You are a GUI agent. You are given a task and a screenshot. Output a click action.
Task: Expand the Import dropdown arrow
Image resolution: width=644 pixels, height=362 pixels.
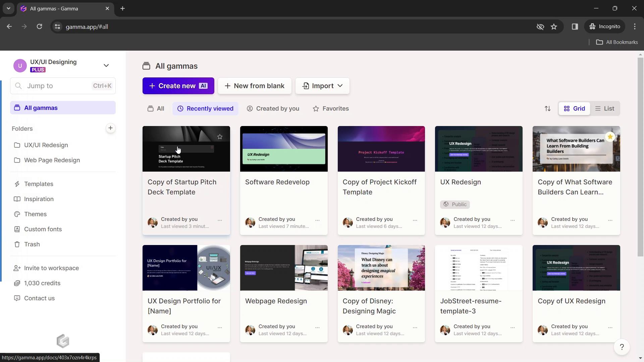[340, 86]
